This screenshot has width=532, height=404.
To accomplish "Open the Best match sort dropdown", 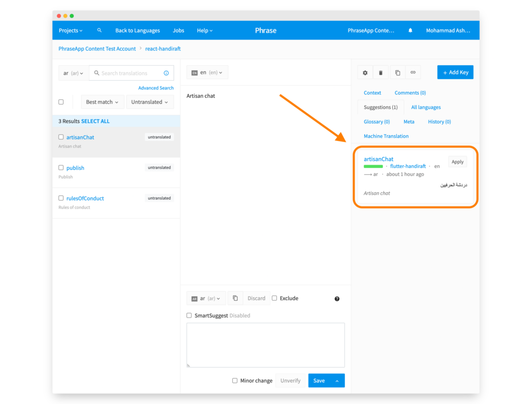I will point(102,102).
